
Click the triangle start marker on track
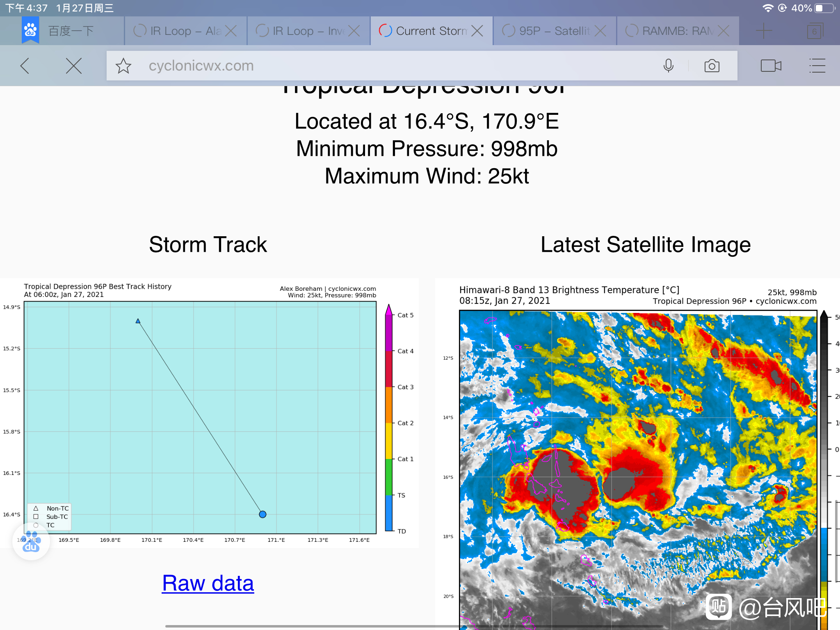pyautogui.click(x=138, y=321)
